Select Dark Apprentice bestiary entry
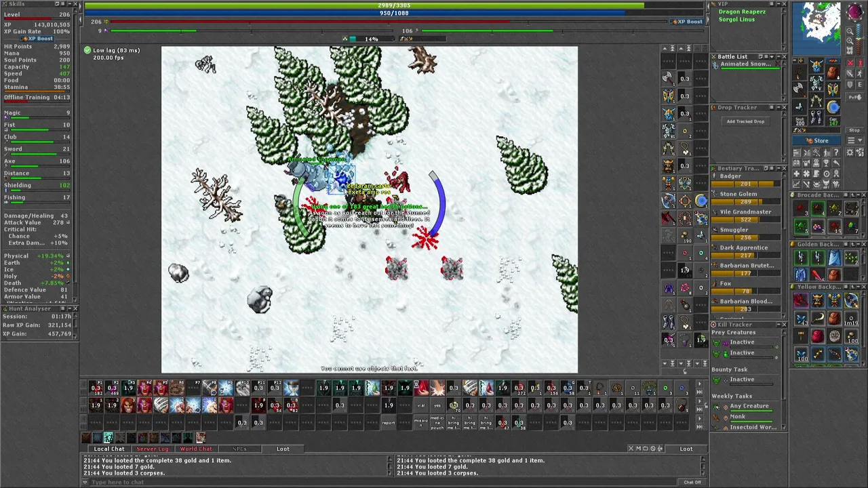The height and width of the screenshot is (488, 868). (x=745, y=251)
